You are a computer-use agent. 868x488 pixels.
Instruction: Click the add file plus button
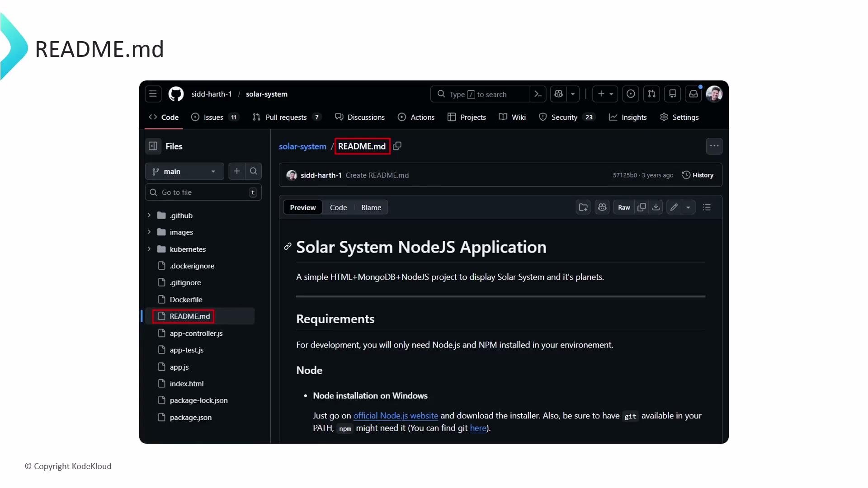(237, 171)
